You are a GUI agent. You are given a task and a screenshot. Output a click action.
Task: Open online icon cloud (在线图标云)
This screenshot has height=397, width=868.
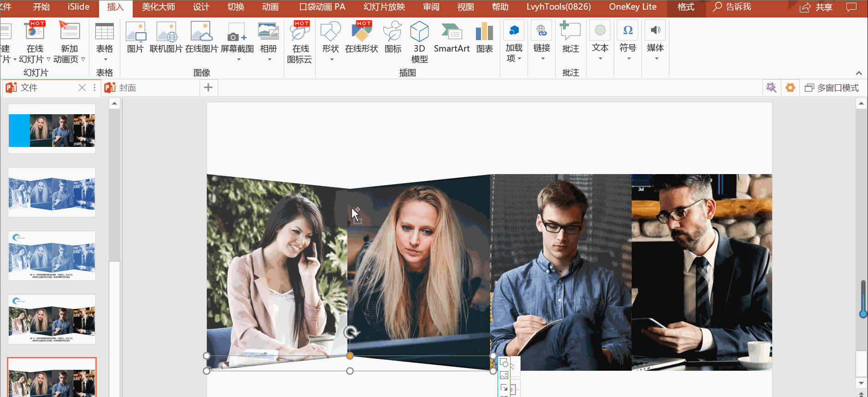(x=300, y=41)
